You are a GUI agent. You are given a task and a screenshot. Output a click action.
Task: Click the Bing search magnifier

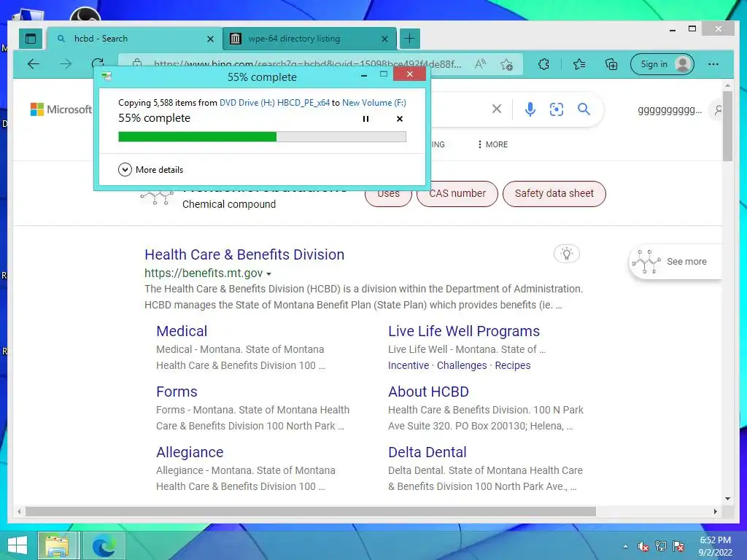coord(584,109)
